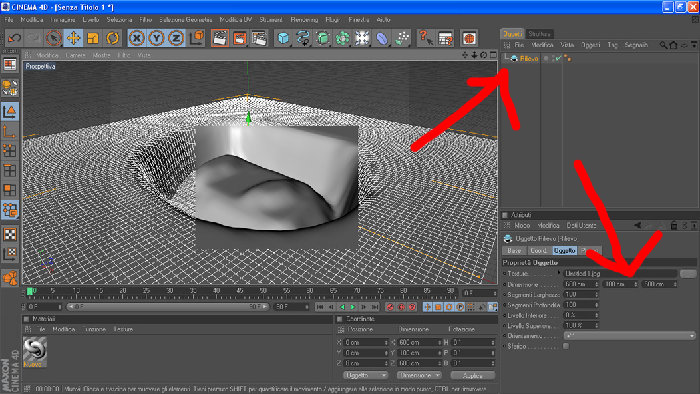The height and width of the screenshot is (394, 700).
Task: Enable the Statico checkbox
Action: [566, 346]
